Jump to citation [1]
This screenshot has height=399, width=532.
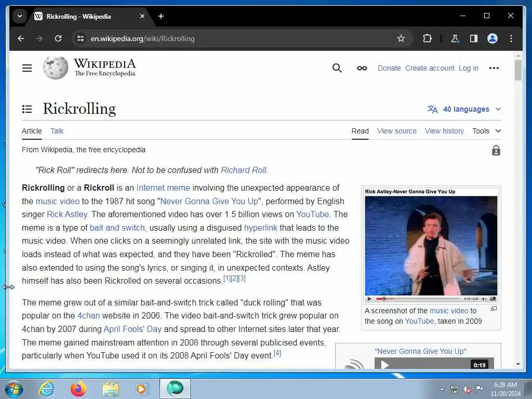click(x=227, y=278)
